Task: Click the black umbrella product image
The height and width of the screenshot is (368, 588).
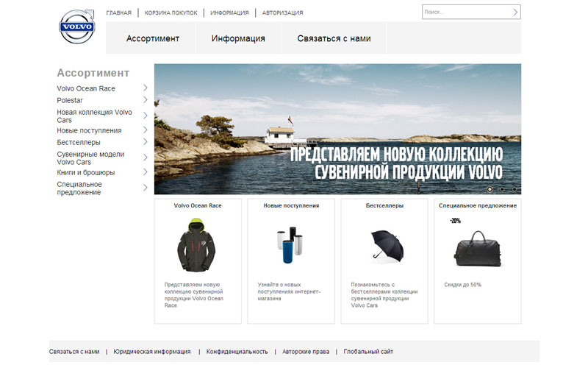Action: tap(387, 247)
